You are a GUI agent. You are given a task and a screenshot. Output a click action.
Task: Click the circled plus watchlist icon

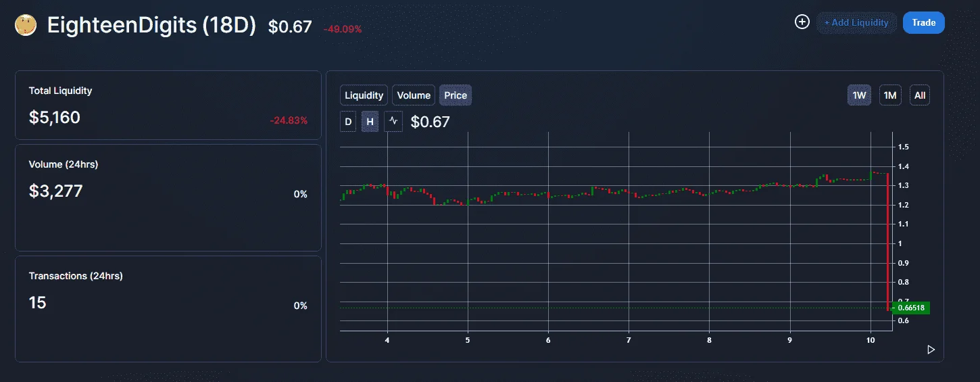pyautogui.click(x=802, y=22)
